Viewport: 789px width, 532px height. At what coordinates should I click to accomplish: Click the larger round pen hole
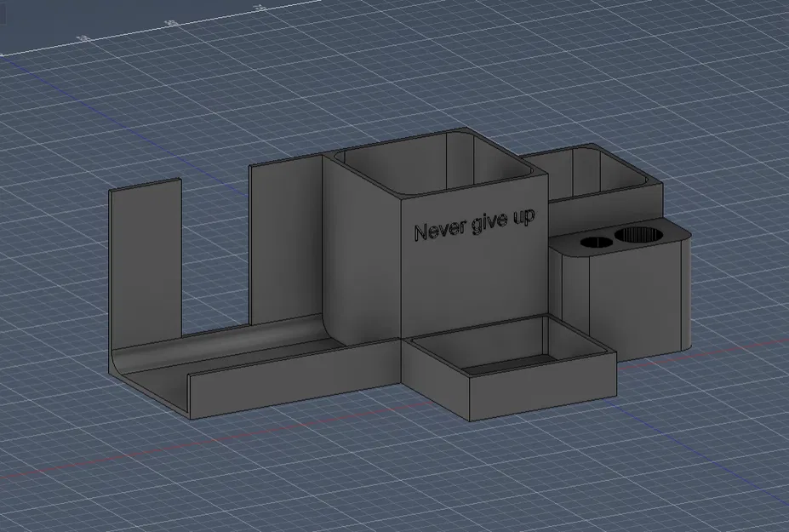[x=639, y=235]
